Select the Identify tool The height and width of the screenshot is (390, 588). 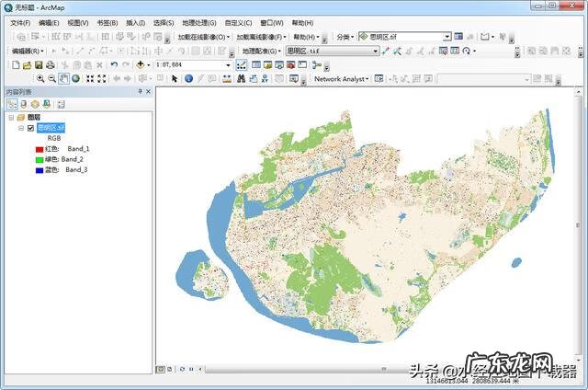pyautogui.click(x=188, y=79)
